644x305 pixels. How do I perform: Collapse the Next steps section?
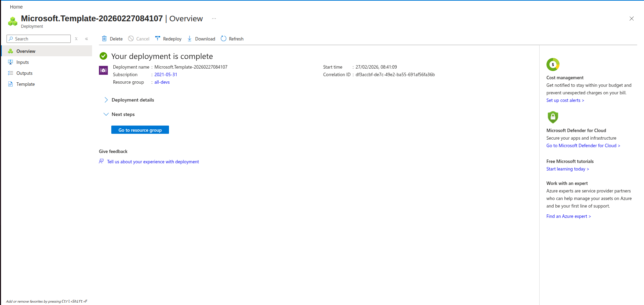106,114
